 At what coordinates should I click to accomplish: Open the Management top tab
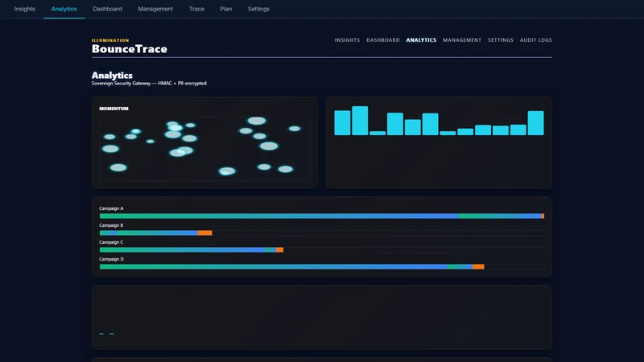point(155,9)
